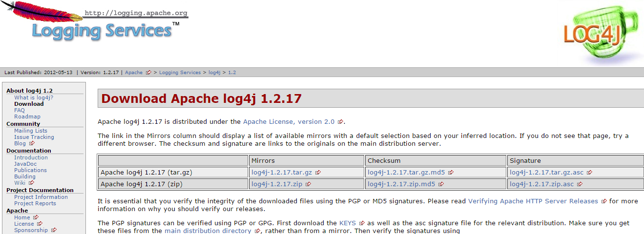Click external icon beside sidebar License link
The image size is (644, 234).
tap(40, 224)
